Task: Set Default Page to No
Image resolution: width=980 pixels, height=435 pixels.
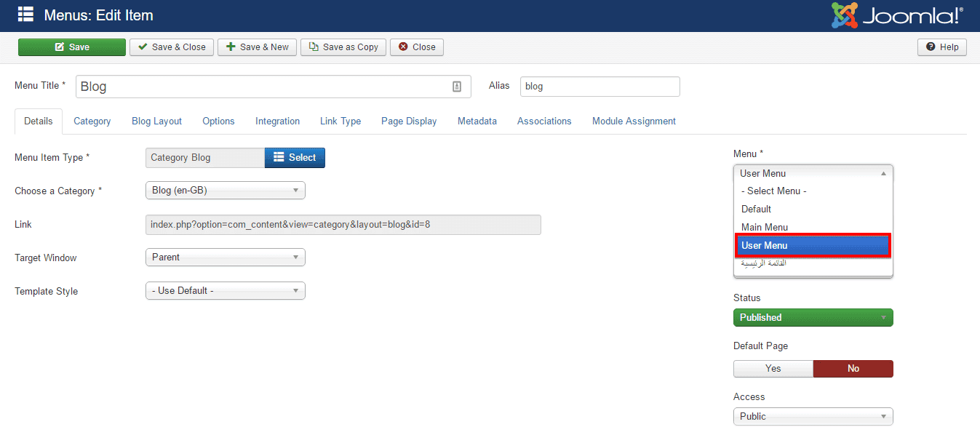Action: tap(853, 369)
